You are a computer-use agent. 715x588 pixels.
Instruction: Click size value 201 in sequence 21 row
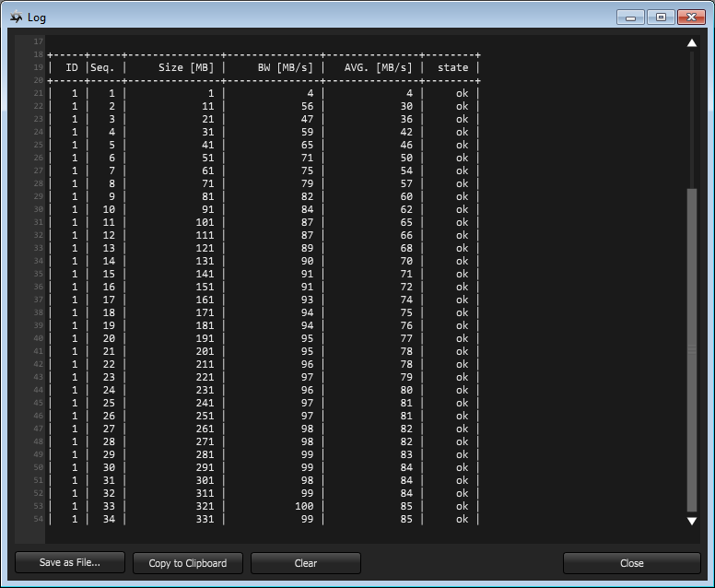tap(205, 351)
